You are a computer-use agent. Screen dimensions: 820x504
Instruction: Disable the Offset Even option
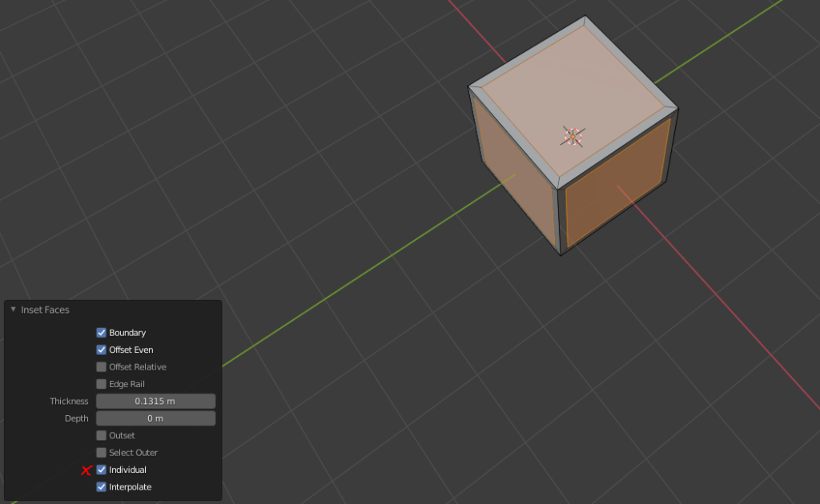(x=102, y=350)
